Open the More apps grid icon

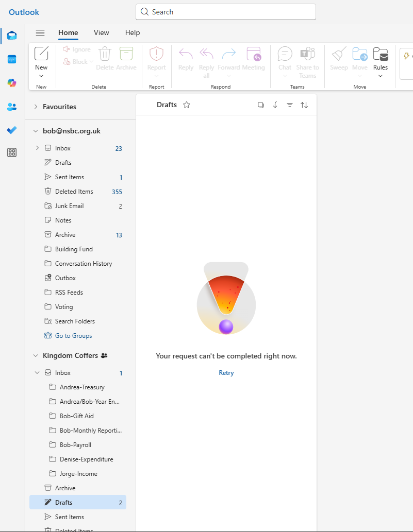[x=12, y=152]
